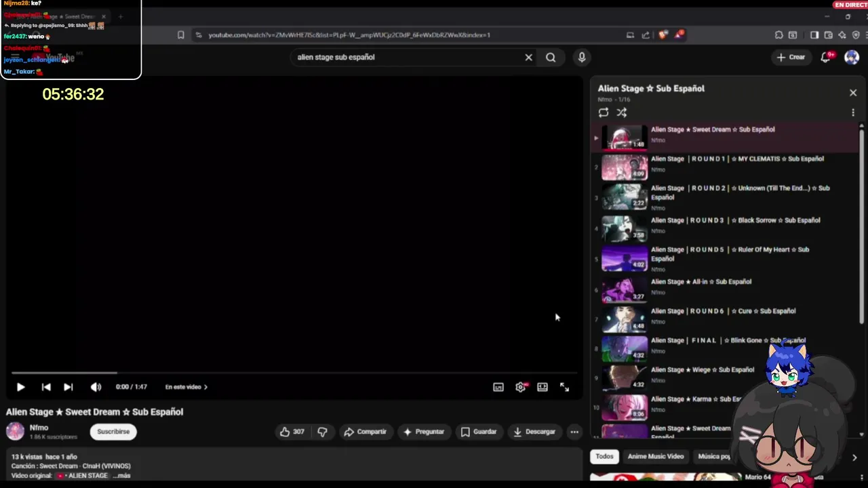Open the Leo AI sparkle icon
Image resolution: width=868 pixels, height=488 pixels.
coord(842,35)
